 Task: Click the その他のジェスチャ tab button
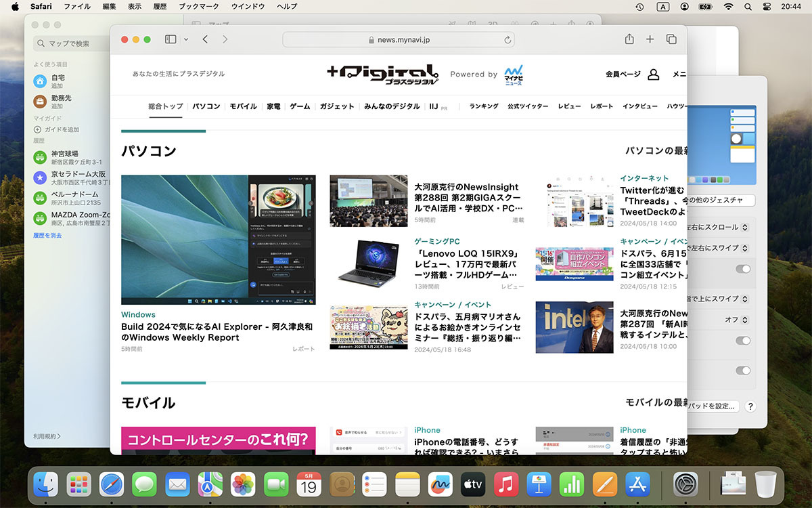tap(721, 200)
